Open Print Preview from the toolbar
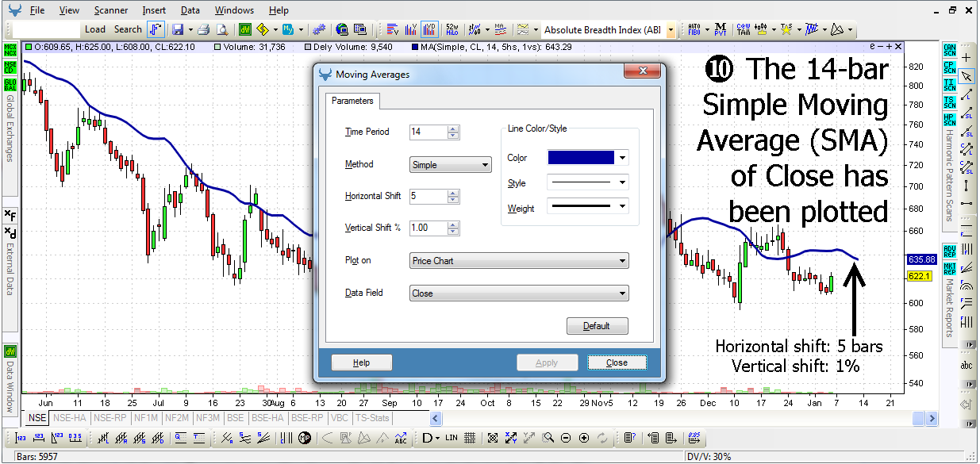 (222, 29)
